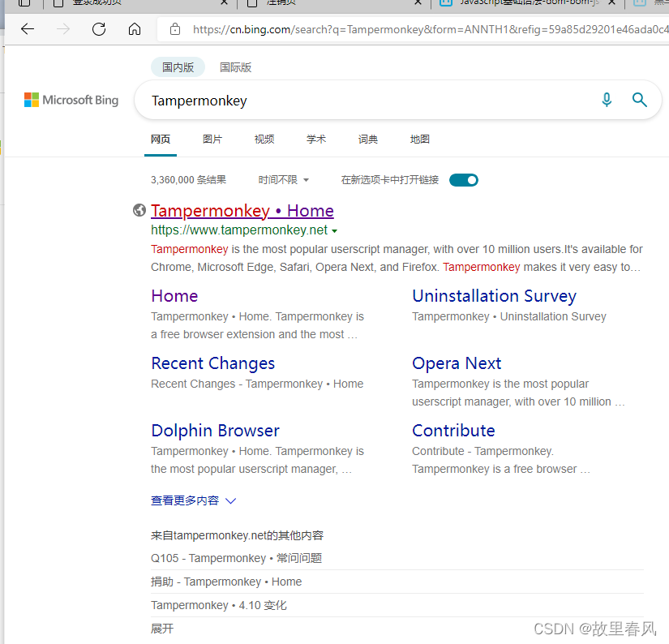Switch to 国际版 search edition
The height and width of the screenshot is (644, 669).
[235, 67]
